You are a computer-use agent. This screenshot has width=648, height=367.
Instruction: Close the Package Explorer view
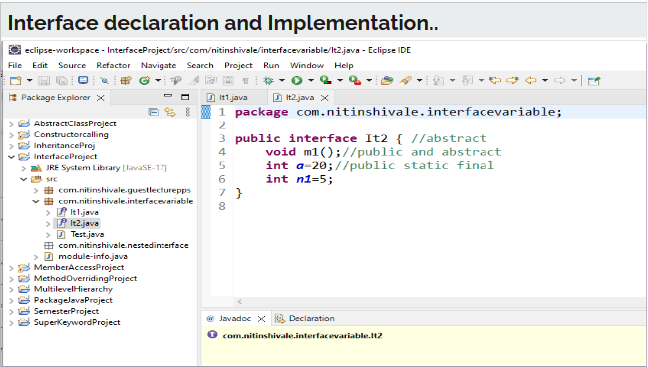(100, 98)
